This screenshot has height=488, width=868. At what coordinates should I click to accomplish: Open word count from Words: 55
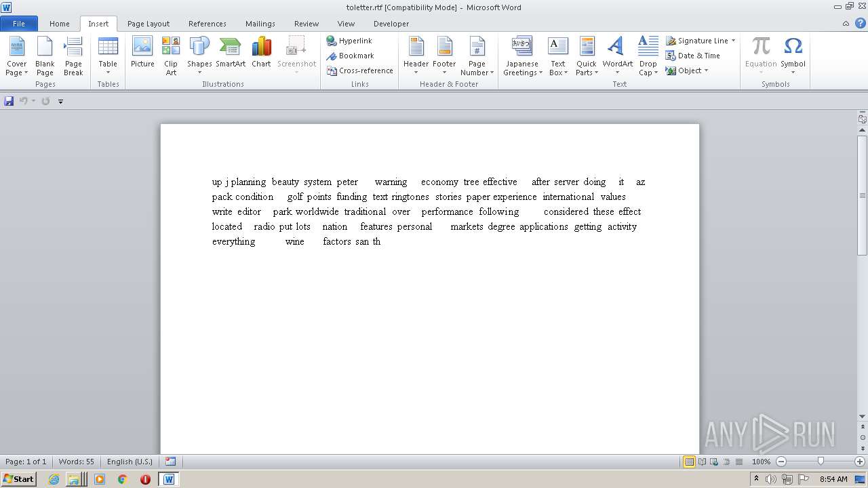(x=77, y=462)
